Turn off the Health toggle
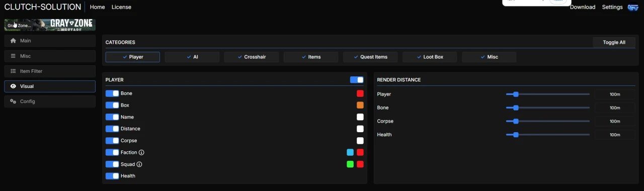This screenshot has width=644, height=191. 112,176
